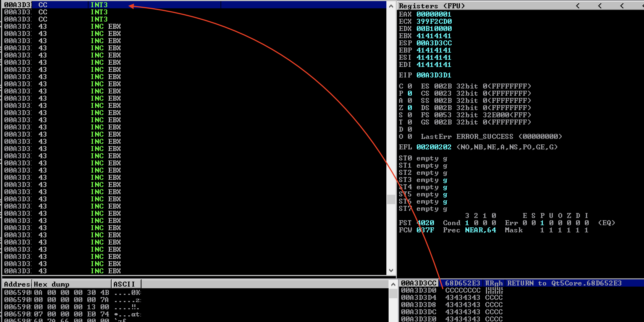Select the C flag bit value
This screenshot has width=644, height=322.
pos(410,86)
